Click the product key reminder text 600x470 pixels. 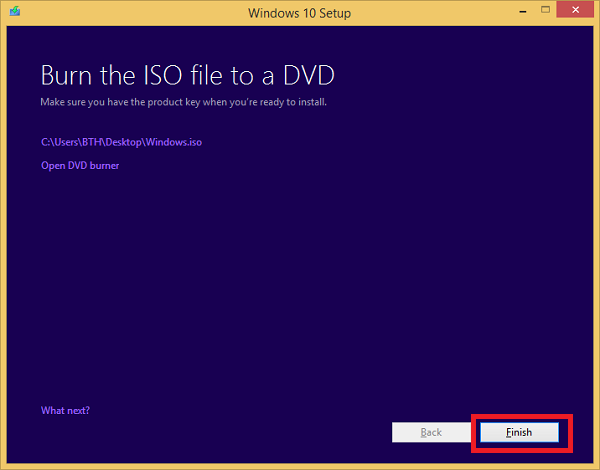coord(184,102)
